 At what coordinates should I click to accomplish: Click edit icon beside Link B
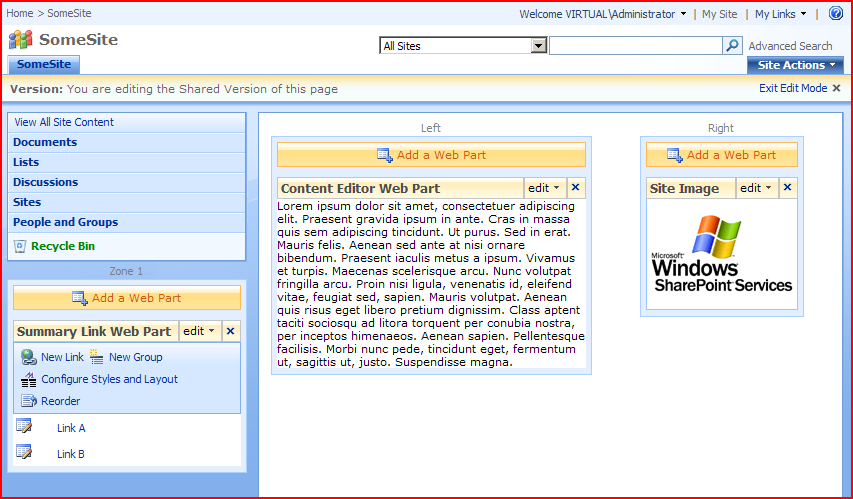pos(24,453)
